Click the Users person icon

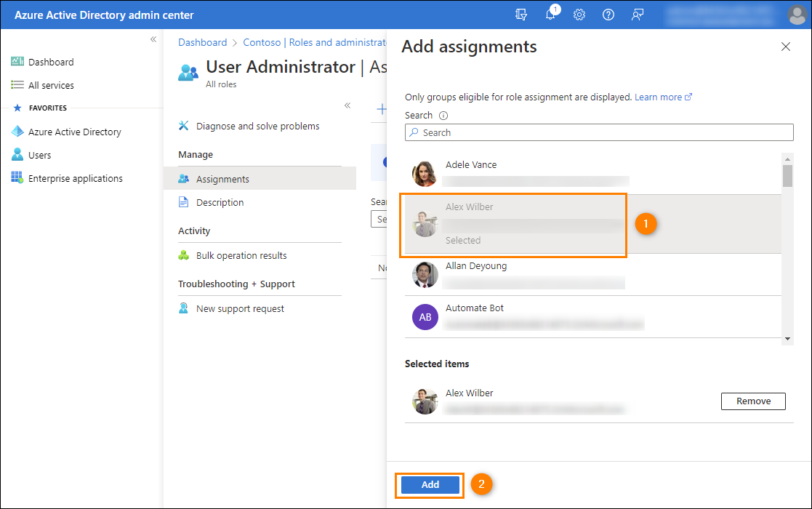(x=17, y=154)
